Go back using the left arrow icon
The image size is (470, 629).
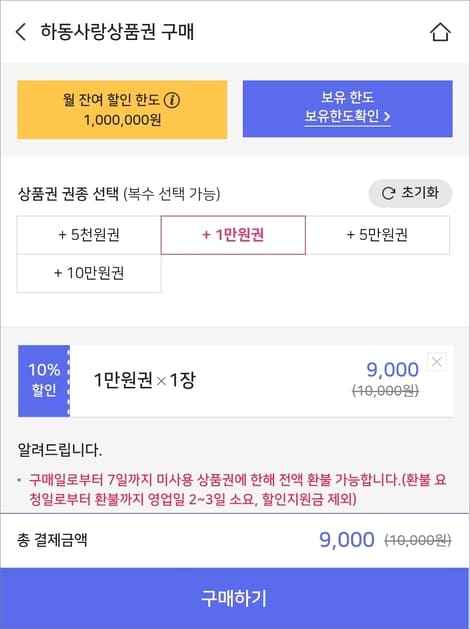point(21,32)
